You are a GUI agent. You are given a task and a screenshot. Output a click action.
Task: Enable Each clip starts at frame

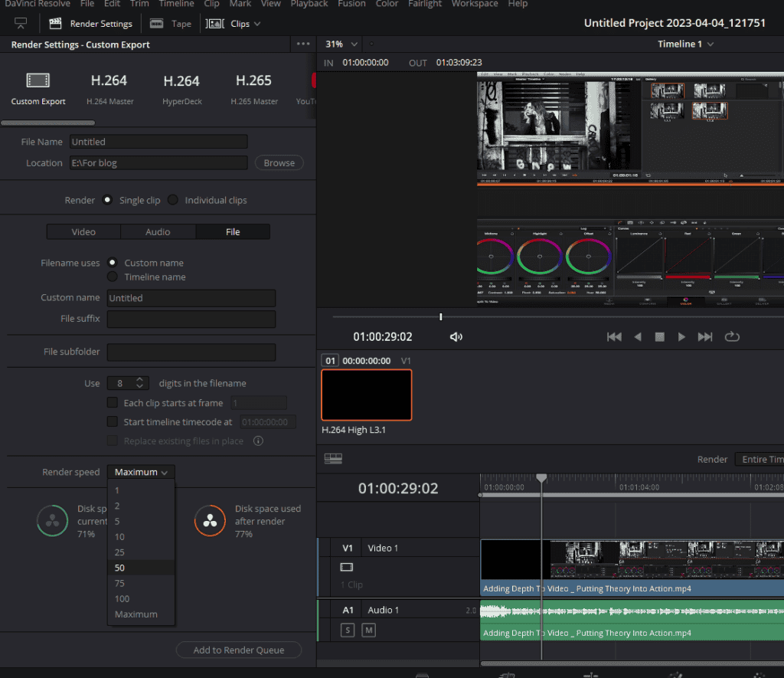pyautogui.click(x=113, y=402)
